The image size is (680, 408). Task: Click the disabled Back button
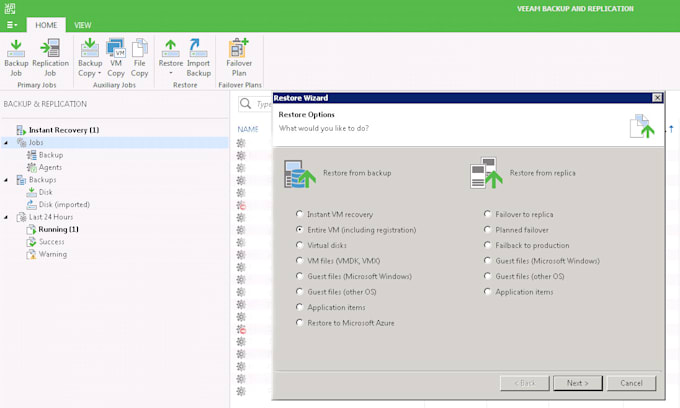(x=525, y=383)
